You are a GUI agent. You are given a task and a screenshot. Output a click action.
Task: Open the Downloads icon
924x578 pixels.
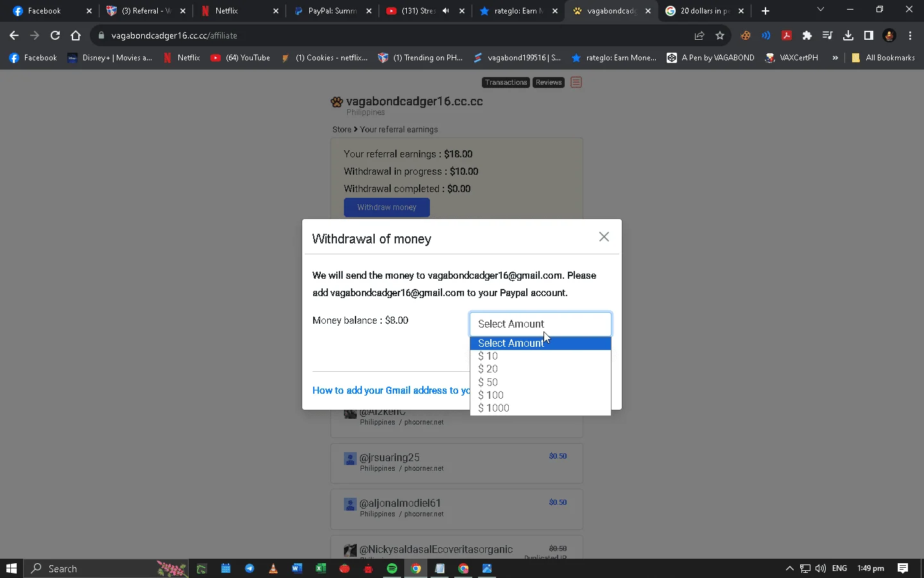coord(848,35)
